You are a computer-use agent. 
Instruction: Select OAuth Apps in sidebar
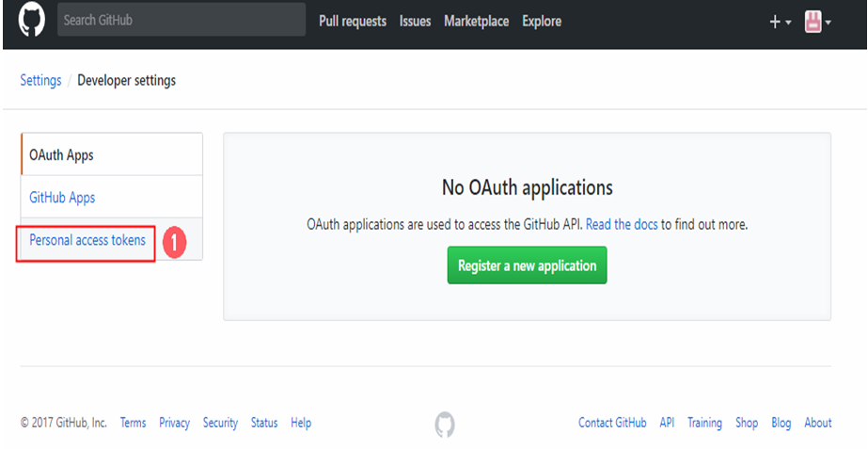coord(112,154)
